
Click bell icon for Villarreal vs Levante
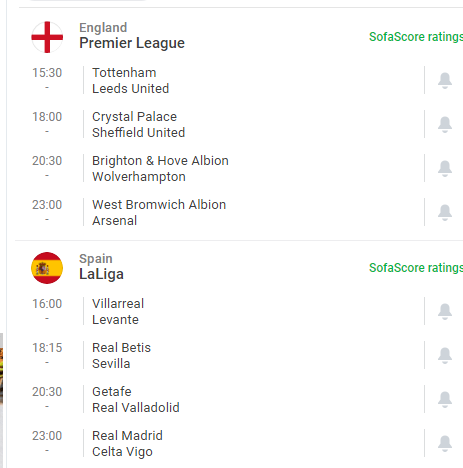tap(445, 311)
